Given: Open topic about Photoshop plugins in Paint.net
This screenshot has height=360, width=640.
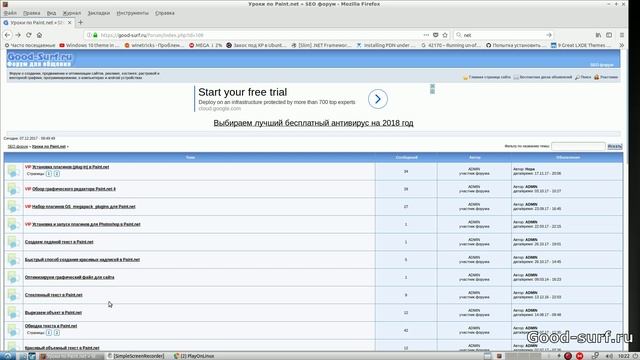Looking at the screenshot, I should pyautogui.click(x=86, y=224).
